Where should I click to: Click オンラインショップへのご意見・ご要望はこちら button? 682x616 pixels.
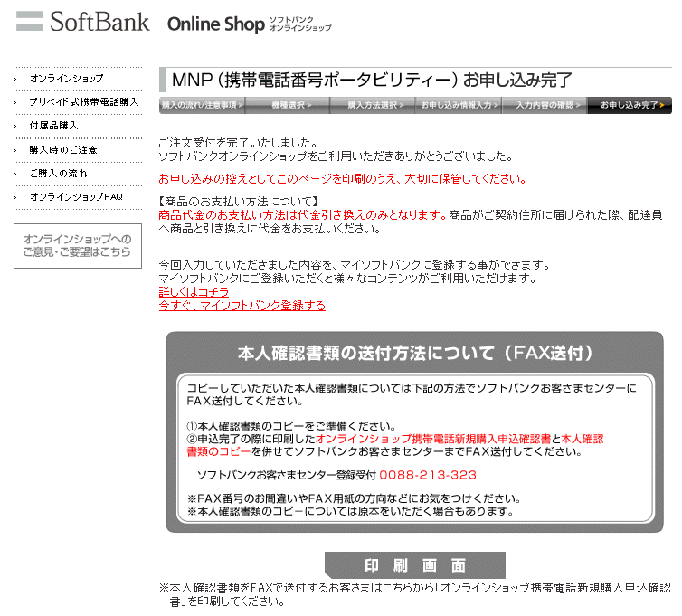point(78,246)
